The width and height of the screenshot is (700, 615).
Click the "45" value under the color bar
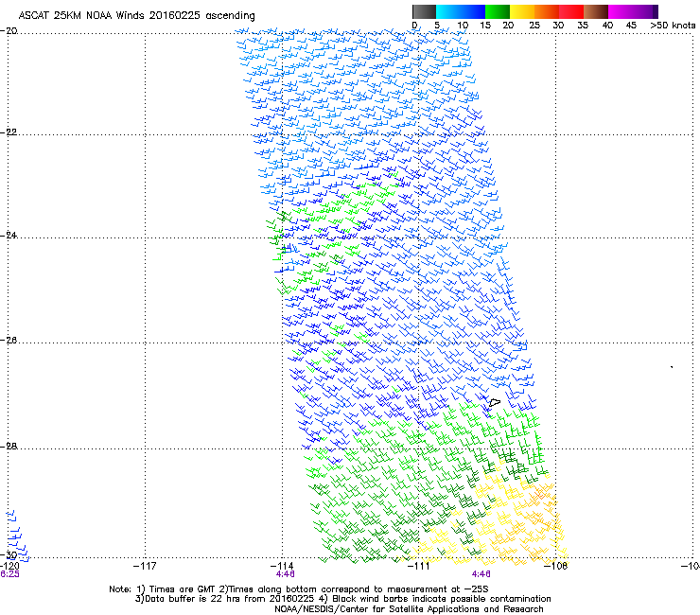(x=631, y=26)
